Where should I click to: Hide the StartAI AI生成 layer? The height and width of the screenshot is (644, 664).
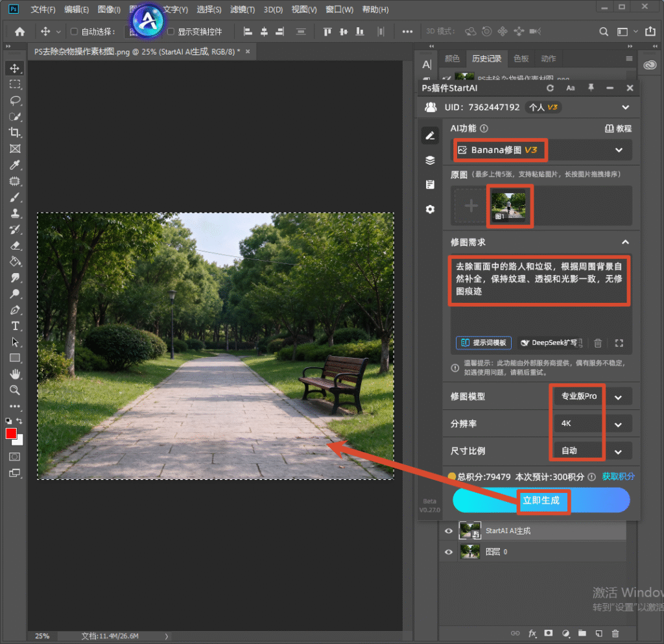tap(449, 531)
